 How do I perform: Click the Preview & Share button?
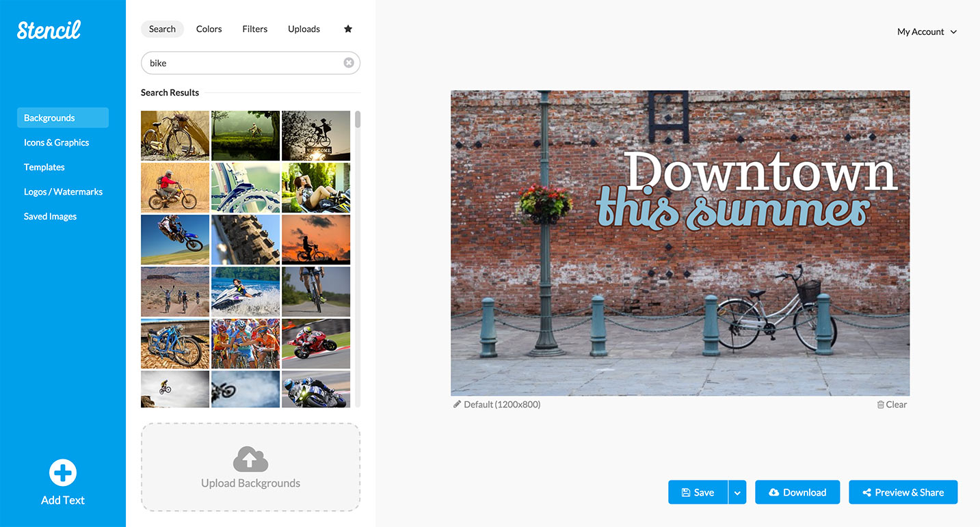coord(903,491)
